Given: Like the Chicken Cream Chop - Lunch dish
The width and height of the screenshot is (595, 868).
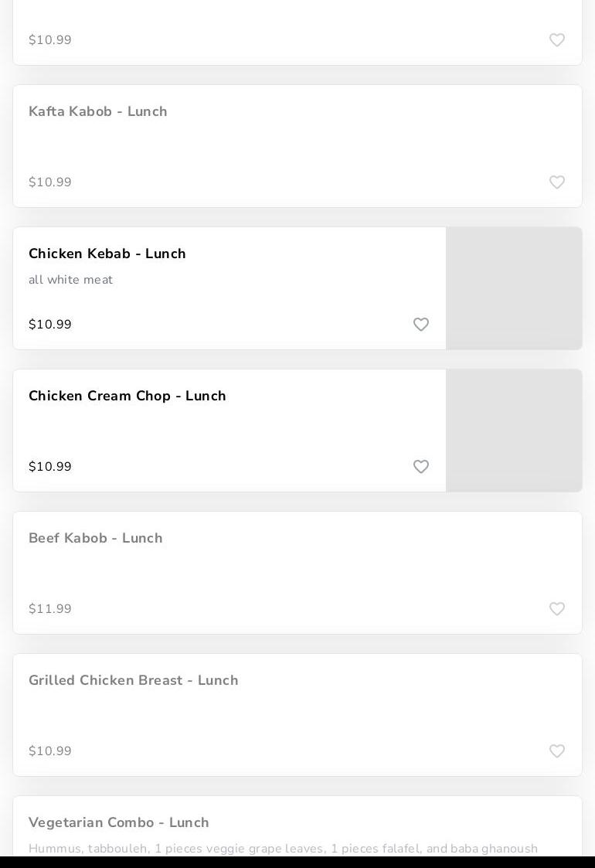Looking at the screenshot, I should 420,467.
